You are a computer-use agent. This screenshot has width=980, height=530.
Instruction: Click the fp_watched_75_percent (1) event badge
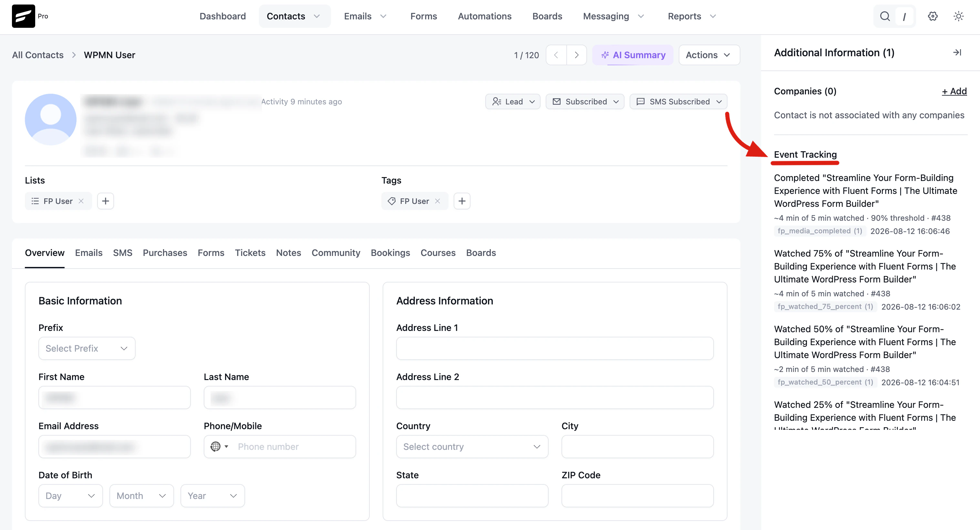pos(825,306)
